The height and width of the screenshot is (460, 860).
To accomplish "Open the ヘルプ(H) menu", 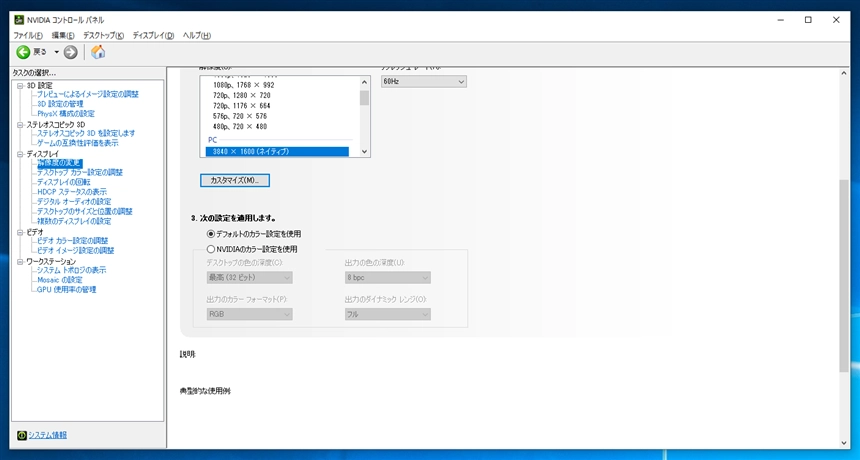I will (196, 36).
